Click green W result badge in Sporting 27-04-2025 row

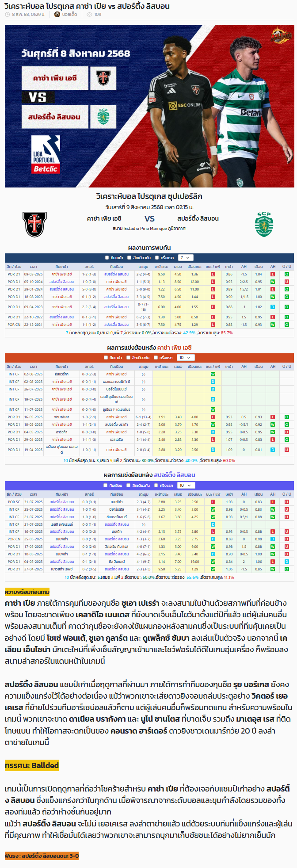click(213, 569)
